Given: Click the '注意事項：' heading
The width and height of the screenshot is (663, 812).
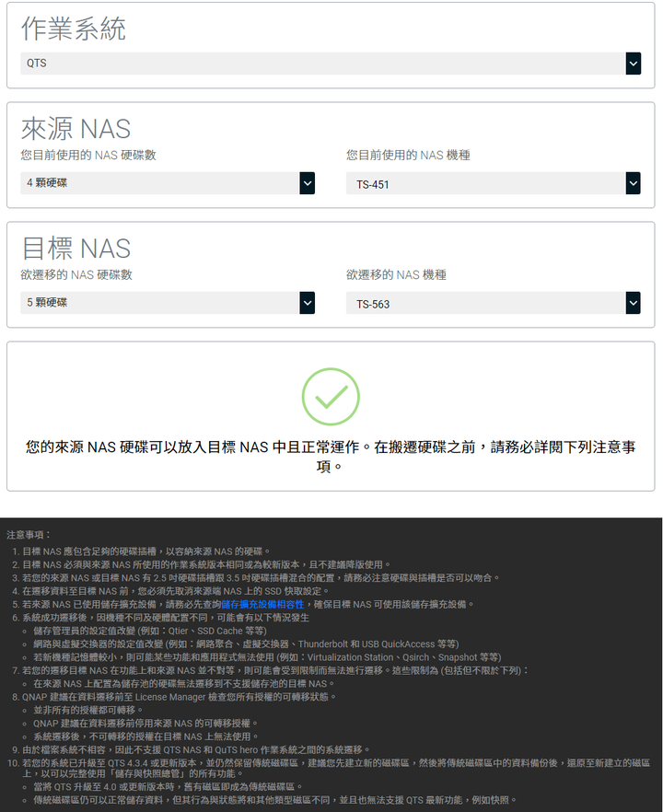Looking at the screenshot, I should [29, 535].
